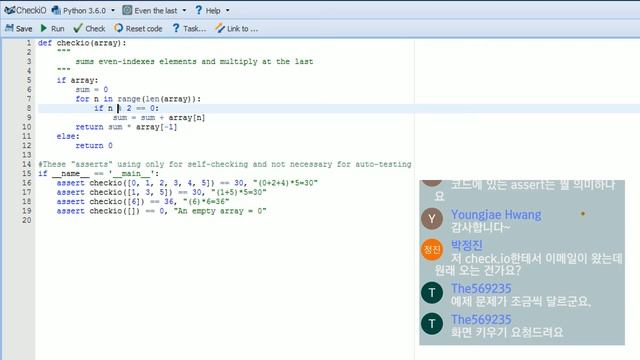640x360 pixels.
Task: Click the Save disk icon
Action: [x=9, y=28]
